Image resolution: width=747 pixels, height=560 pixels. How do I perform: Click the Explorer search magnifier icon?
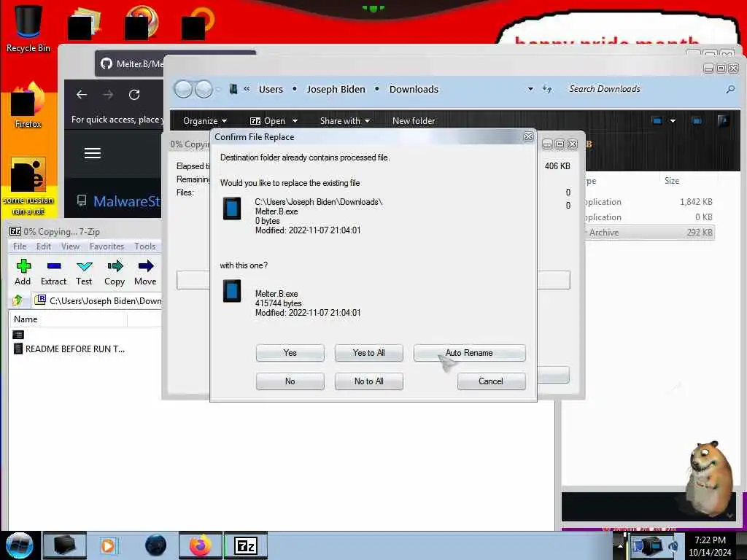tap(729, 89)
